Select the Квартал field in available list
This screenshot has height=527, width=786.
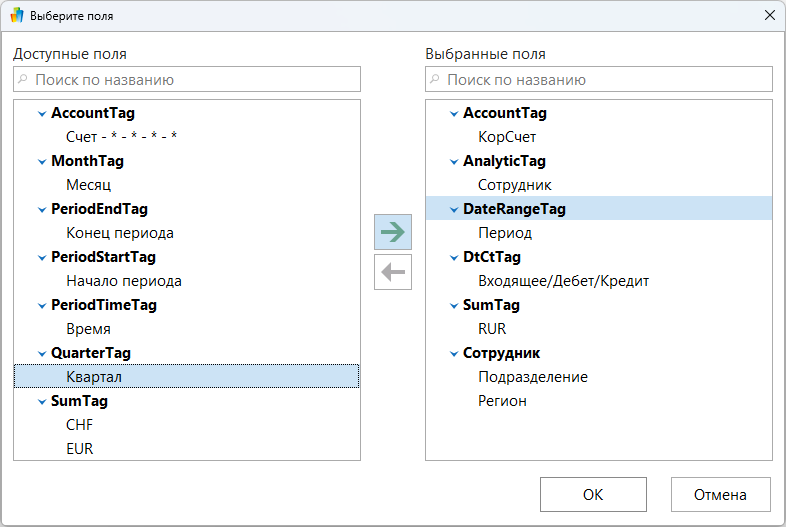click(94, 377)
